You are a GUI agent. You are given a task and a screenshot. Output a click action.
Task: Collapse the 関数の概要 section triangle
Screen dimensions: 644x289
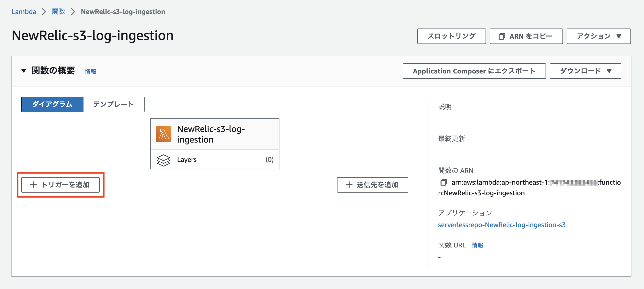coord(24,71)
